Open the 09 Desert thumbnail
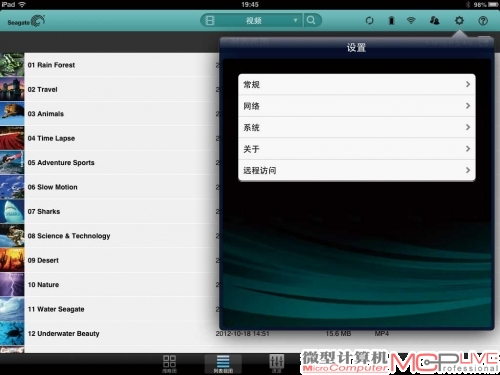Viewport: 500px width, 375px height. point(12,260)
